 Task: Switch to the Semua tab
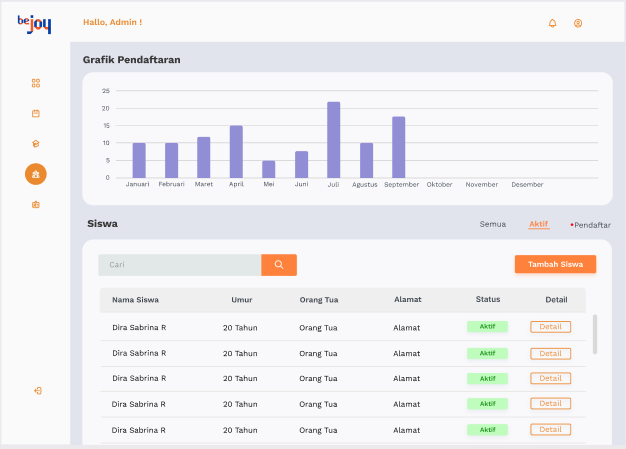(x=493, y=224)
